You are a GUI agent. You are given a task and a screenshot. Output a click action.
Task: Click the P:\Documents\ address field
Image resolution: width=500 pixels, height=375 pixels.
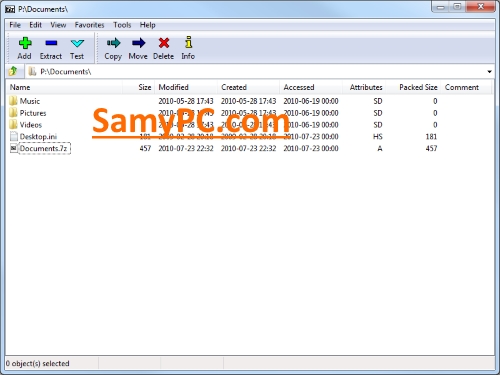click(260, 71)
